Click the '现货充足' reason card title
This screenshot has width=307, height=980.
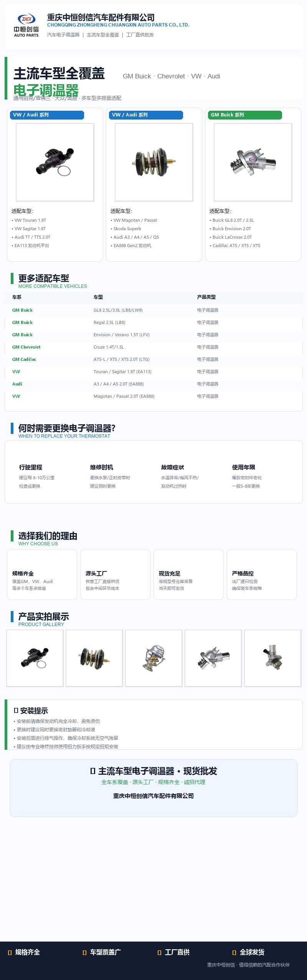click(x=170, y=573)
